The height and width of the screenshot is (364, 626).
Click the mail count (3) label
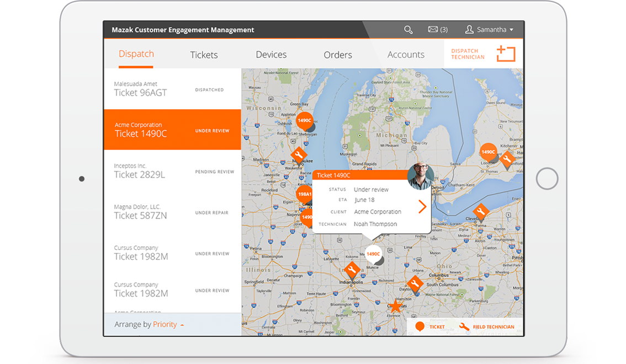coord(443,30)
